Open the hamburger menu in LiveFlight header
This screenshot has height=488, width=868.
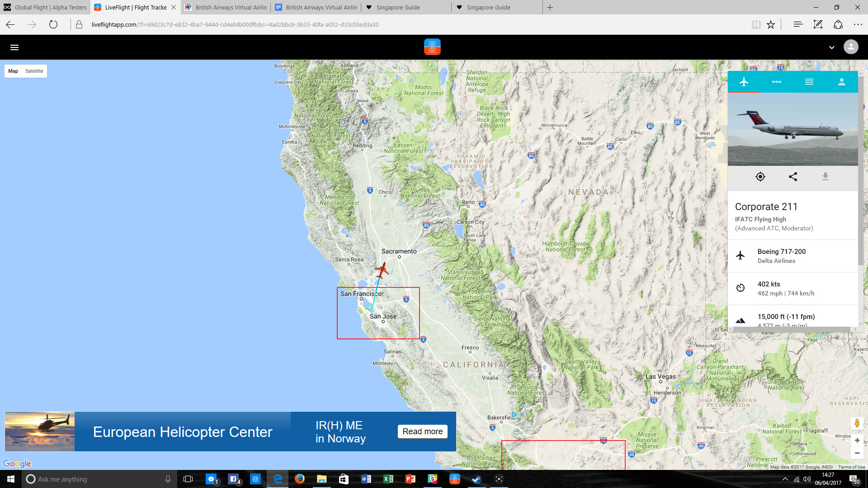[x=14, y=47]
